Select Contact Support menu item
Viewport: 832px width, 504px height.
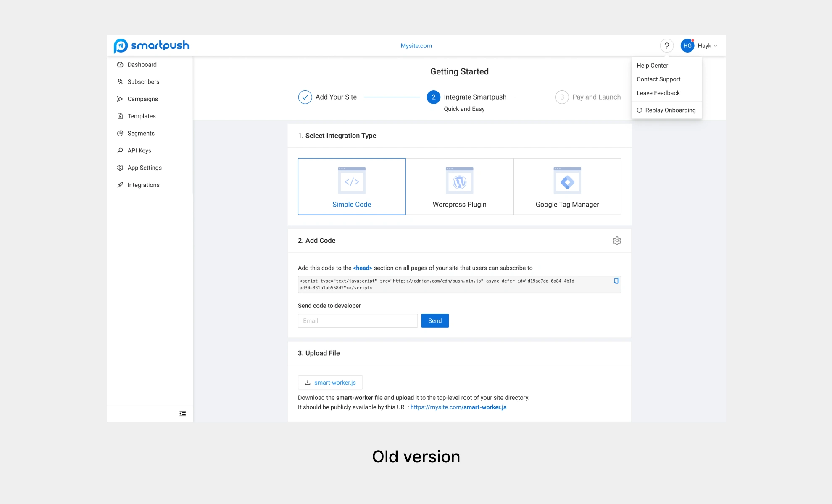pos(658,79)
